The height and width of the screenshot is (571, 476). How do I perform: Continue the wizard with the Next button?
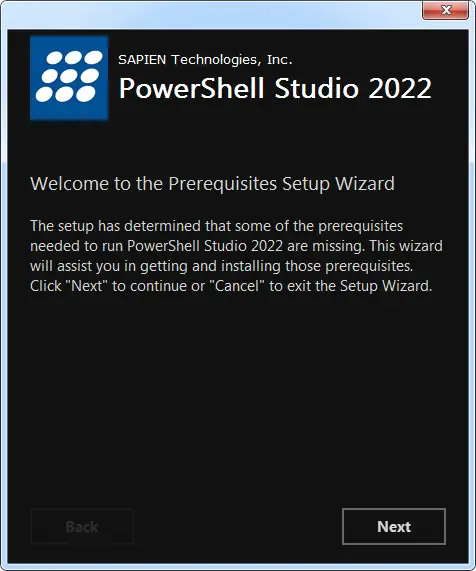point(394,527)
